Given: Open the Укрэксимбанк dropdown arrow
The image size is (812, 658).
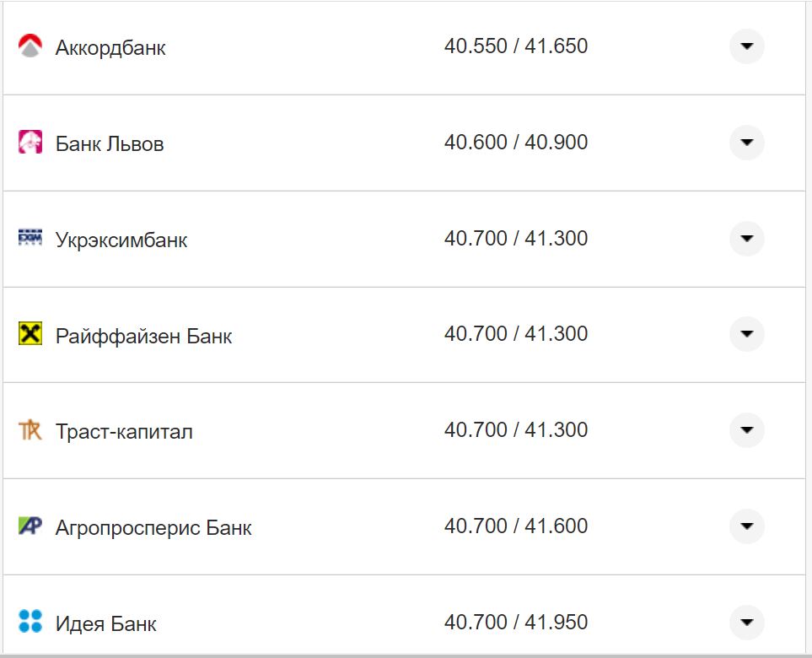Looking at the screenshot, I should (x=746, y=238).
